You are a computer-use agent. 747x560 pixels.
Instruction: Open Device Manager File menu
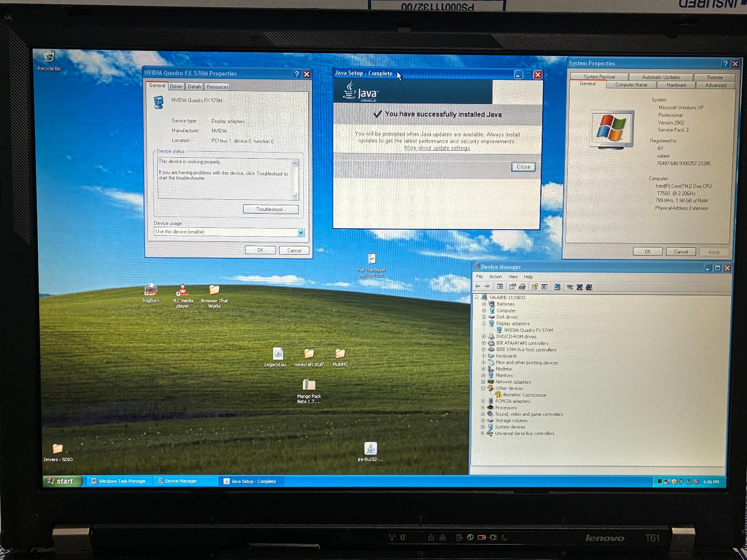click(479, 277)
